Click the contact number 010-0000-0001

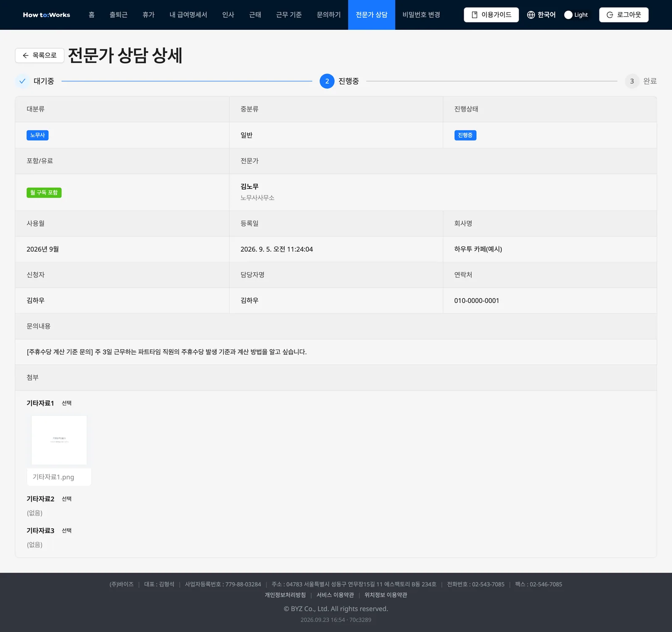click(x=477, y=301)
